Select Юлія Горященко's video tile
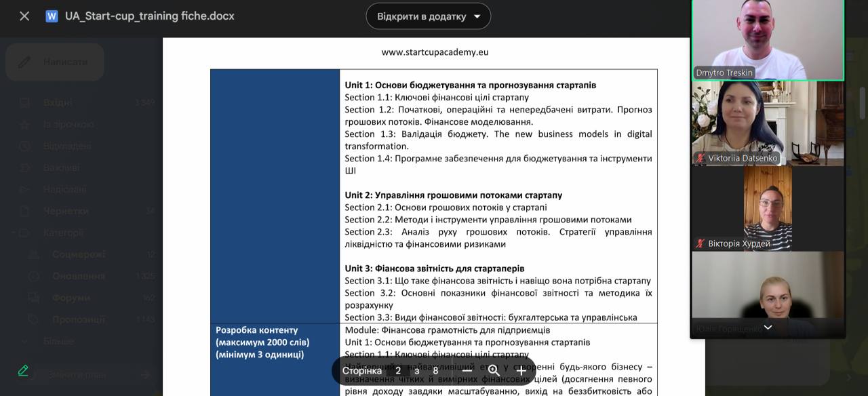 point(768,294)
